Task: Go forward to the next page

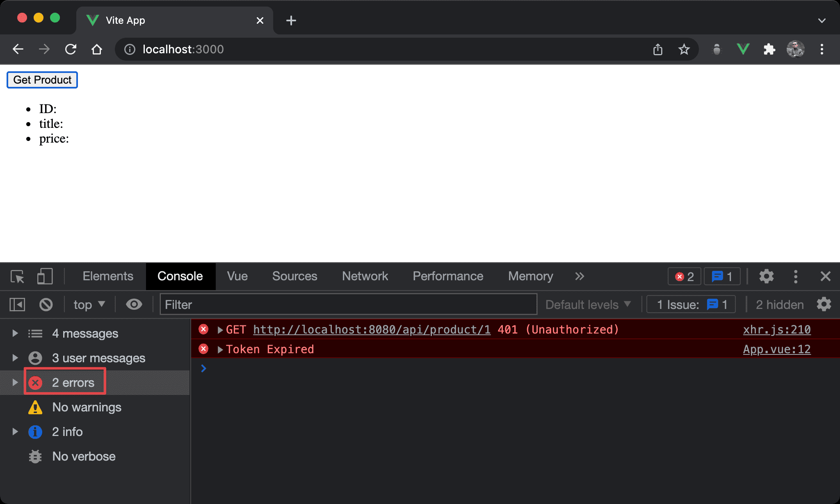Action: click(44, 50)
